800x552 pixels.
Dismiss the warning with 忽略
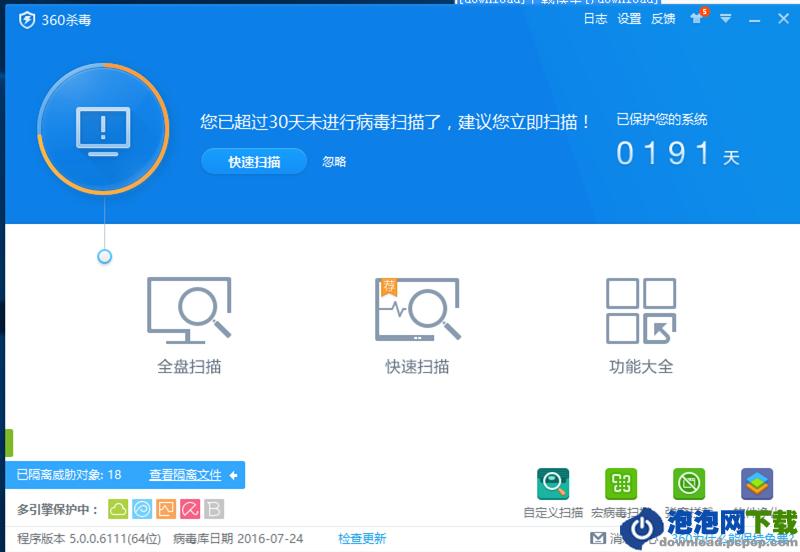(334, 162)
